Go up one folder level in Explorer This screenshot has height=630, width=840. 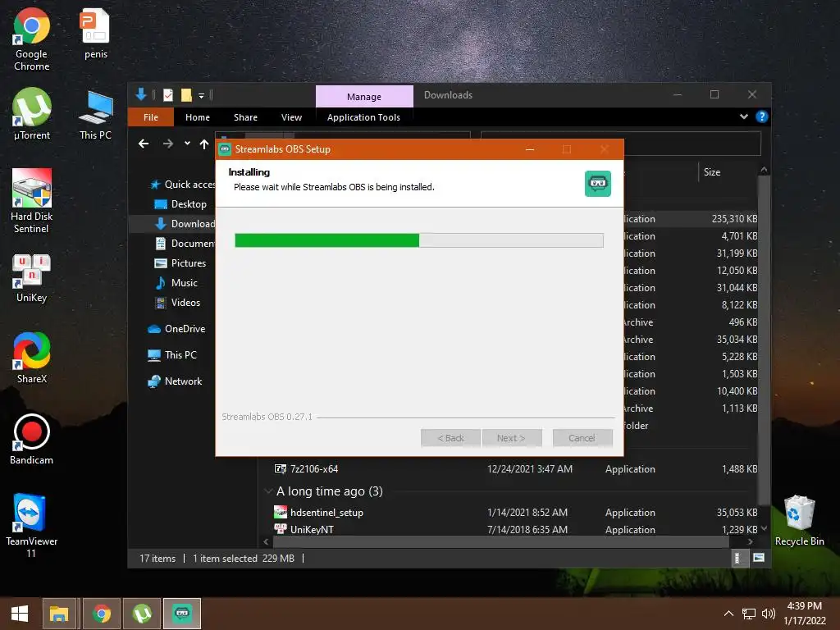click(204, 144)
